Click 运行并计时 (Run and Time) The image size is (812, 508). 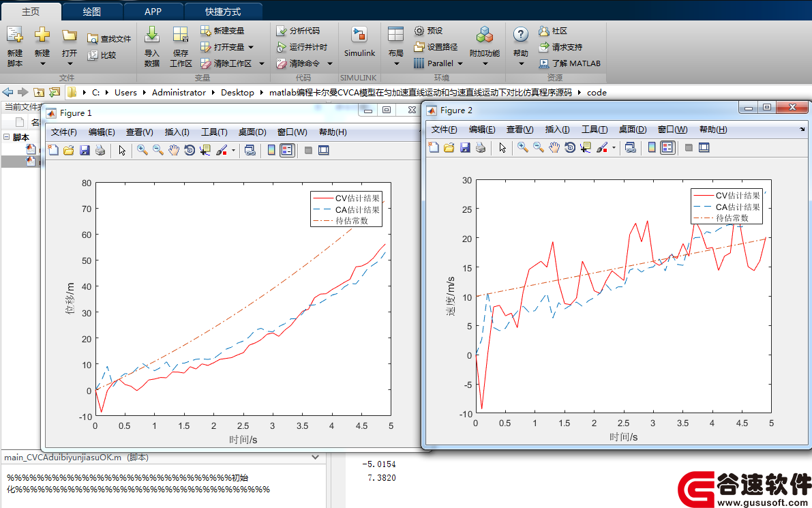[x=301, y=47]
